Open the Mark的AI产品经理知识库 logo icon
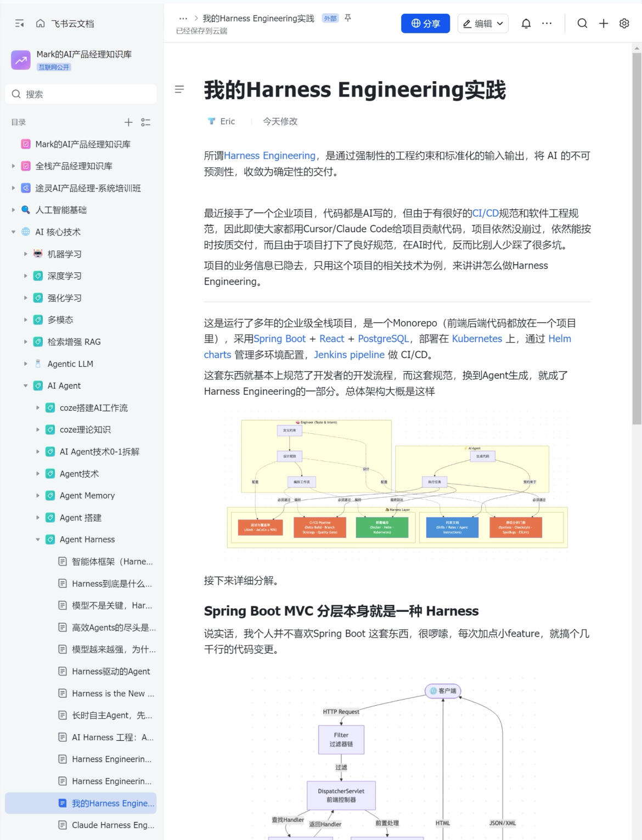The width and height of the screenshot is (642, 840). (21, 60)
